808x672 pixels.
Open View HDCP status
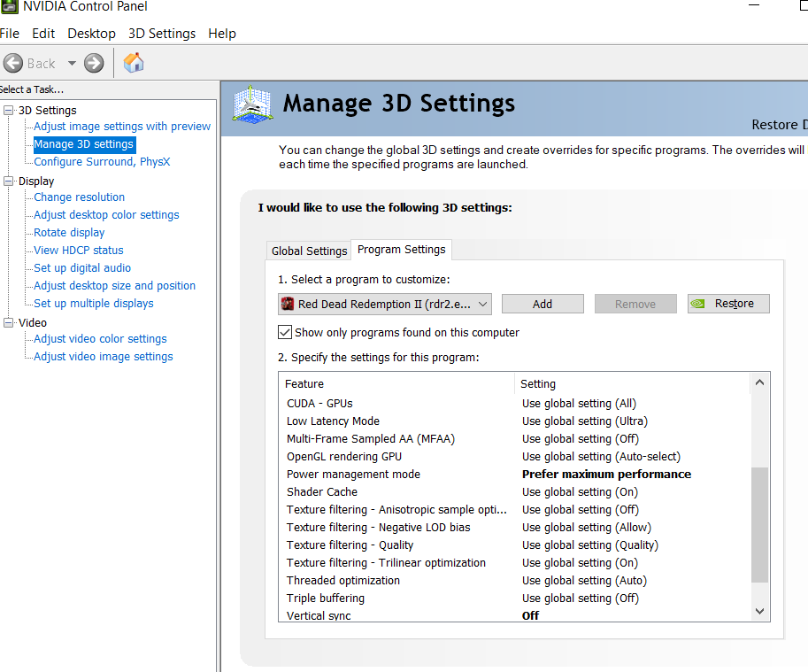point(79,251)
